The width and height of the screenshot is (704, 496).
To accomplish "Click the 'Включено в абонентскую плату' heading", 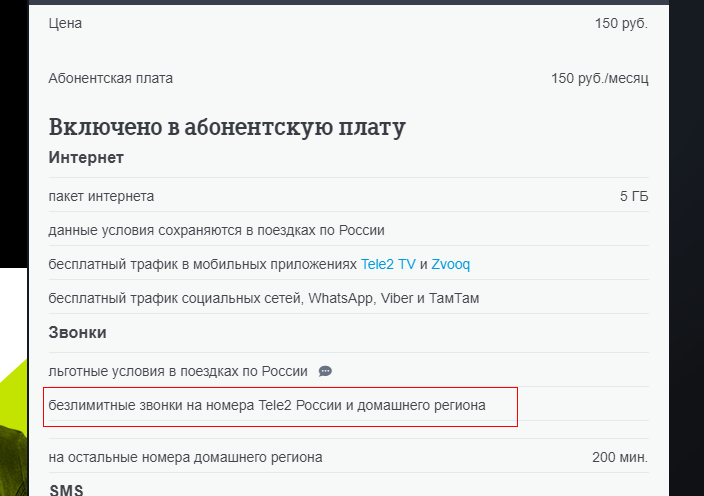I will point(227,127).
